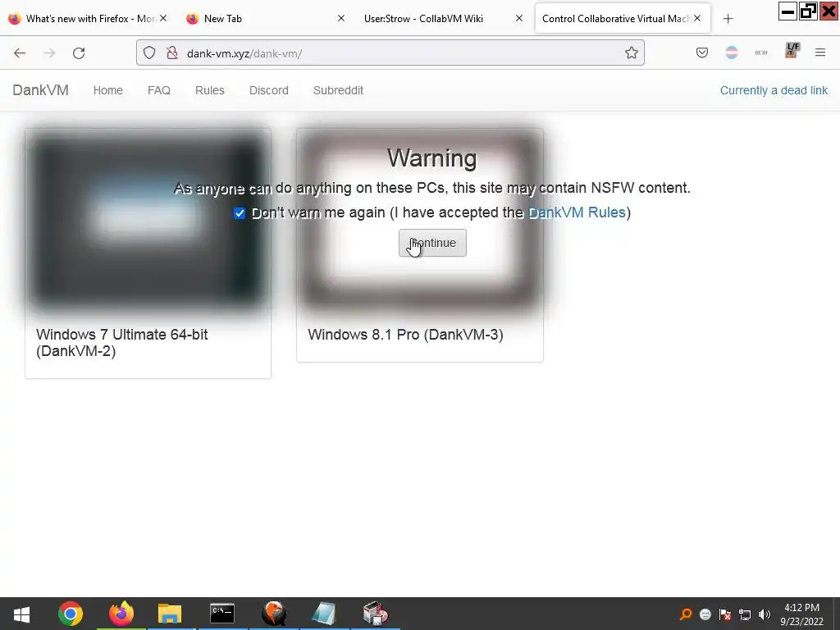Open the Action Center flag tray icon
Viewport: 840px width, 630px height.
tap(725, 614)
